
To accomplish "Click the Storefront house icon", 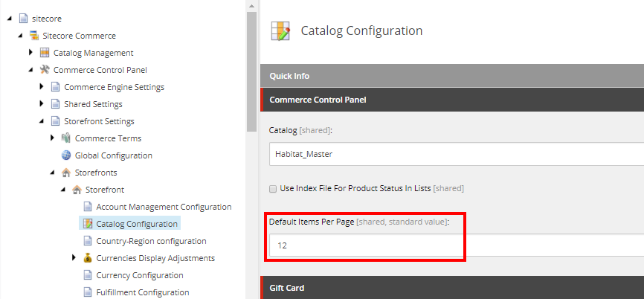I will (x=77, y=190).
